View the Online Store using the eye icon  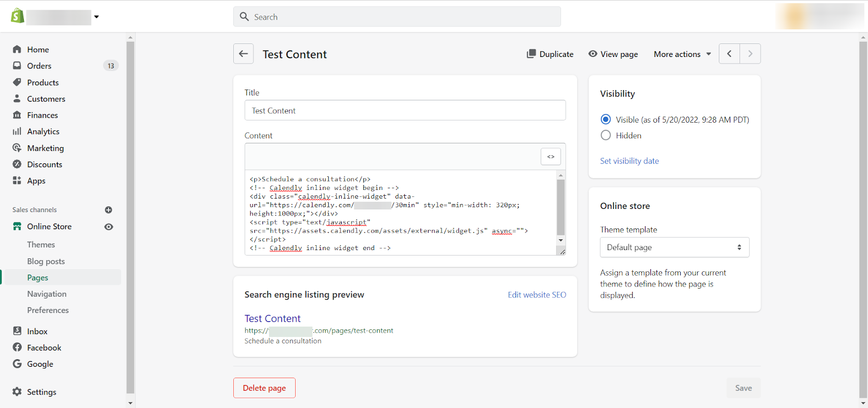click(x=108, y=227)
